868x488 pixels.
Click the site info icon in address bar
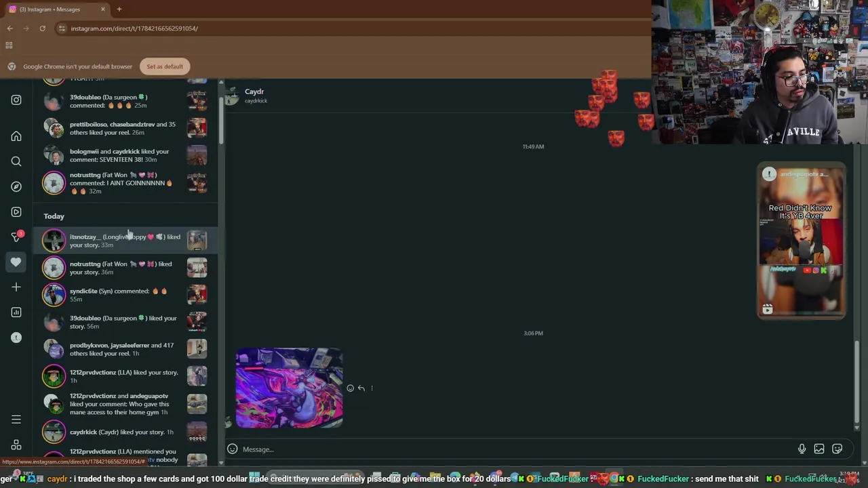62,28
